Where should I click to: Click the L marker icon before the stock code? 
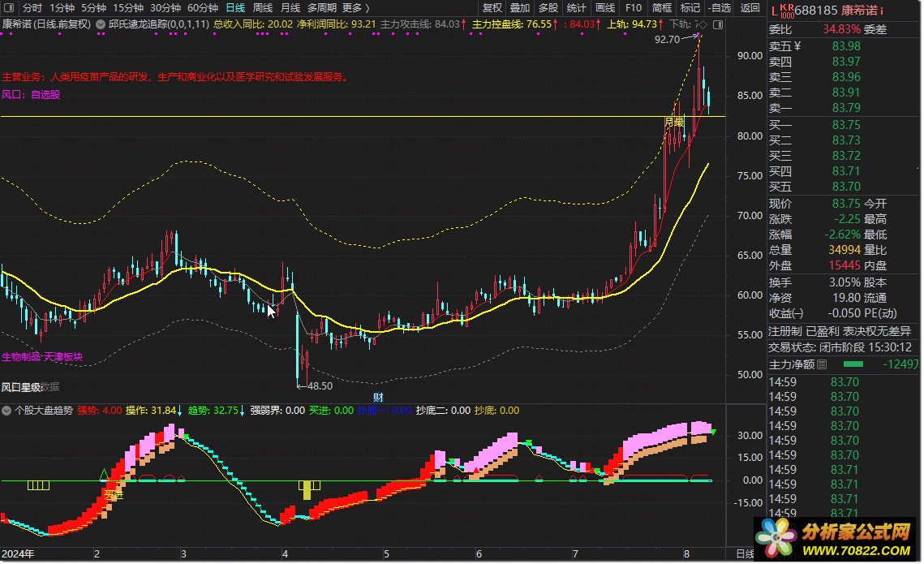774,11
